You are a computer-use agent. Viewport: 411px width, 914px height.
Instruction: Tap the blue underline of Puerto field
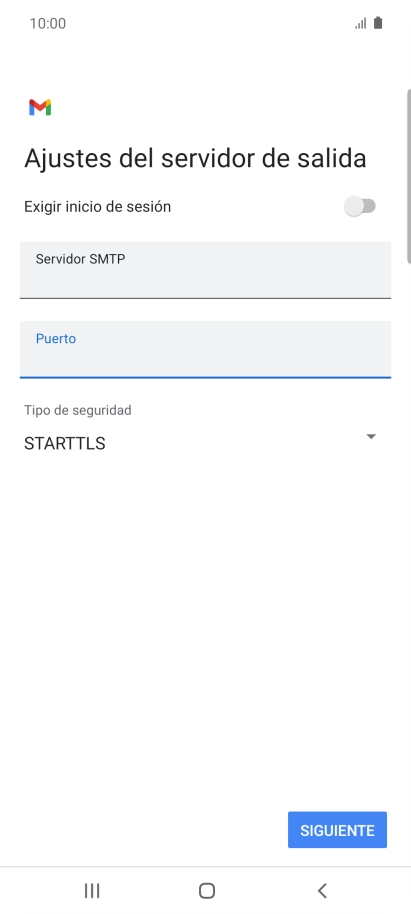click(205, 377)
